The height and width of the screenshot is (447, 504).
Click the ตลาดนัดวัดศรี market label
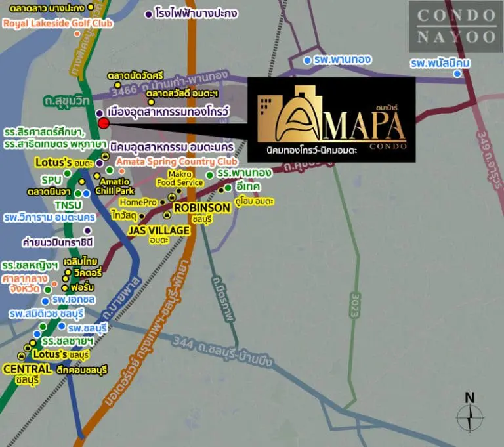tap(135, 76)
